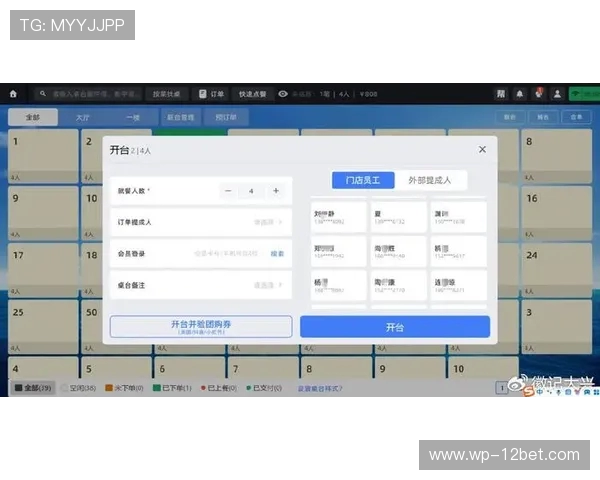Filter tables by 已交付(0) status
Screen dimensions: 600x480
click(264, 388)
